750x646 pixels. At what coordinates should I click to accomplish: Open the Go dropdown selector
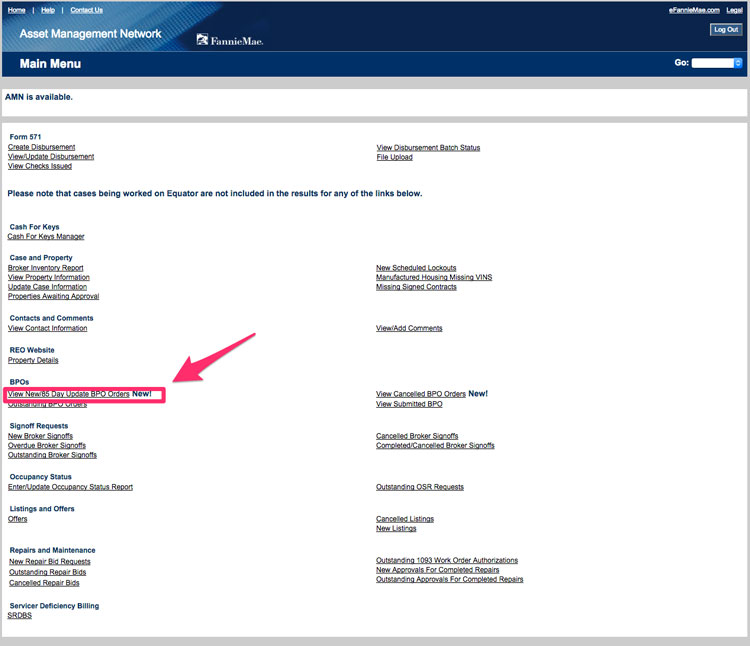[717, 63]
